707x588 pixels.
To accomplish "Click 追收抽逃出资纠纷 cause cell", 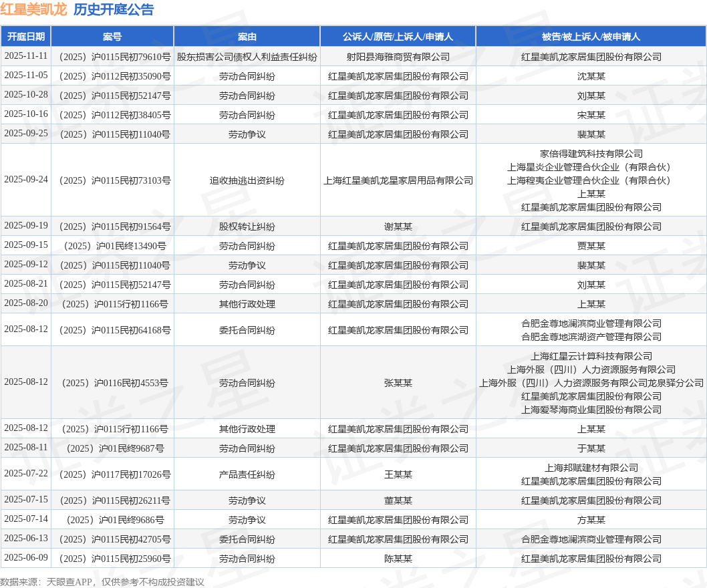I will coord(247,180).
